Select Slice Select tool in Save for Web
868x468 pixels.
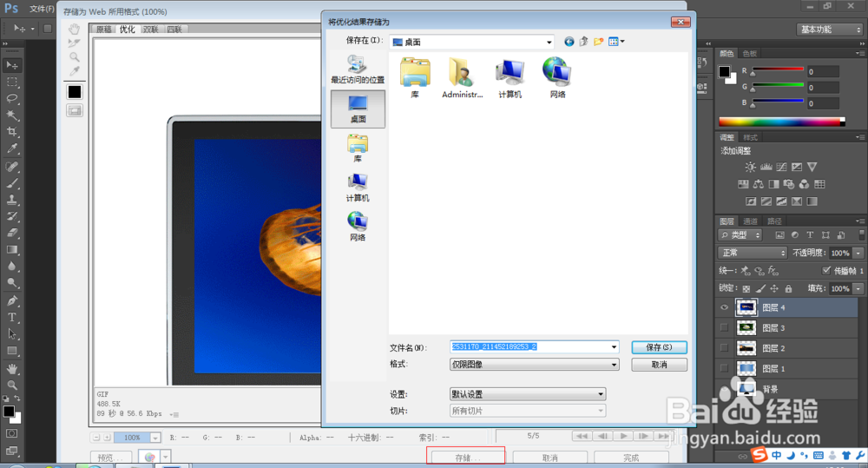point(74,43)
